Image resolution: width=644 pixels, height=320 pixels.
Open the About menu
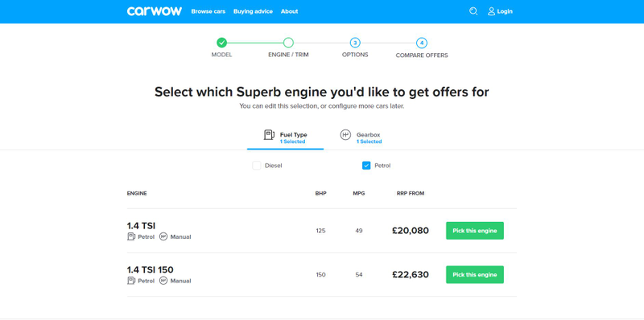290,11
